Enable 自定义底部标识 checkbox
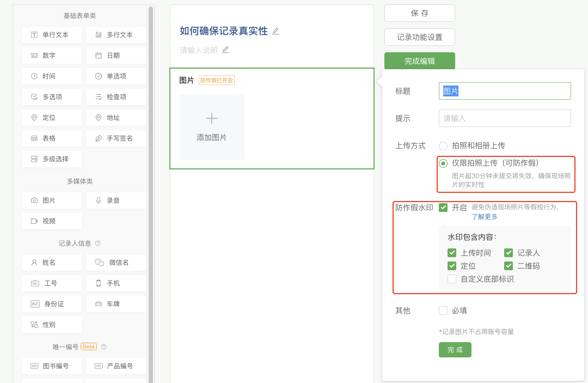 tap(452, 279)
